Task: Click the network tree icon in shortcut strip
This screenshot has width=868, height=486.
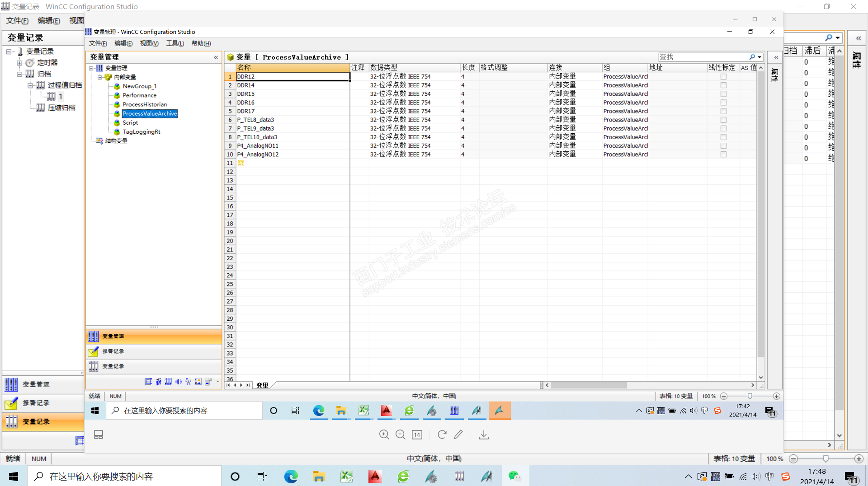Action: [188, 382]
